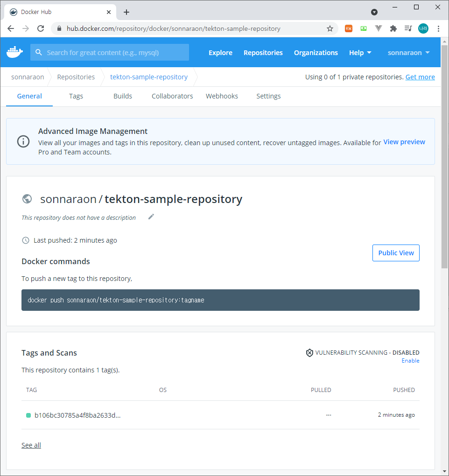Click the browser back arrow
449x476 pixels.
[x=11, y=28]
